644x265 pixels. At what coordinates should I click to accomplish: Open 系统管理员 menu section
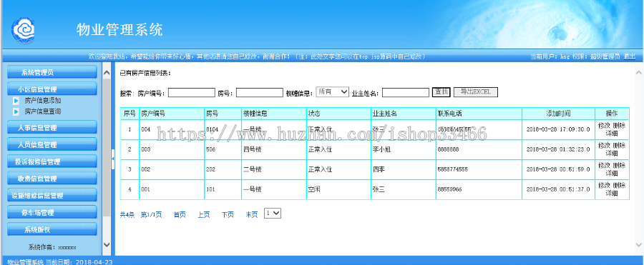52,72
